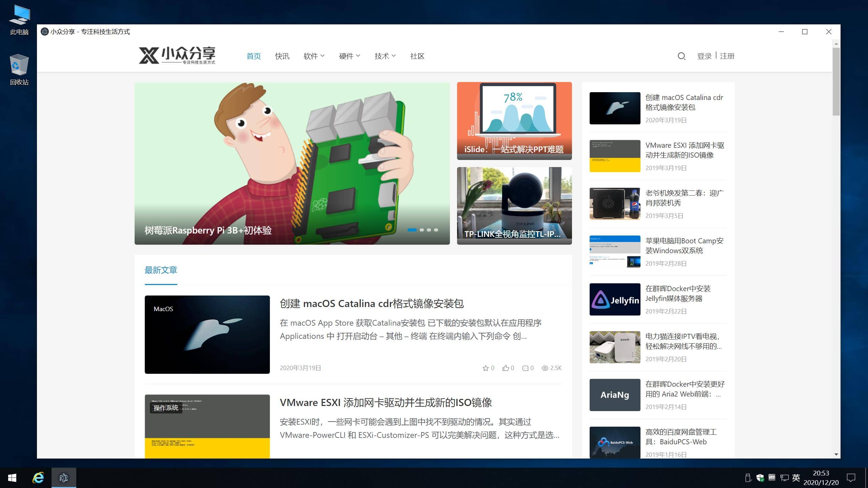Click the MacOS article thumbnail in list
The height and width of the screenshot is (488, 868).
click(x=207, y=335)
